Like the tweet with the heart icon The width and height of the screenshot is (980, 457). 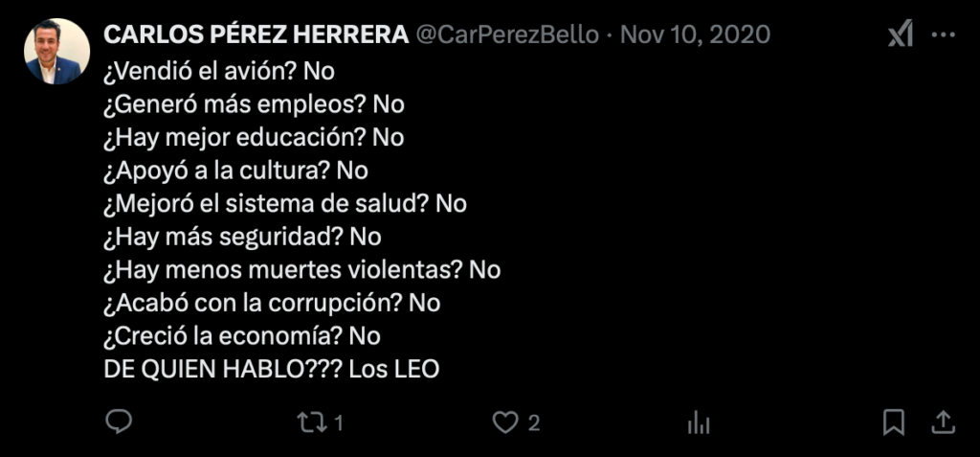pos(504,422)
